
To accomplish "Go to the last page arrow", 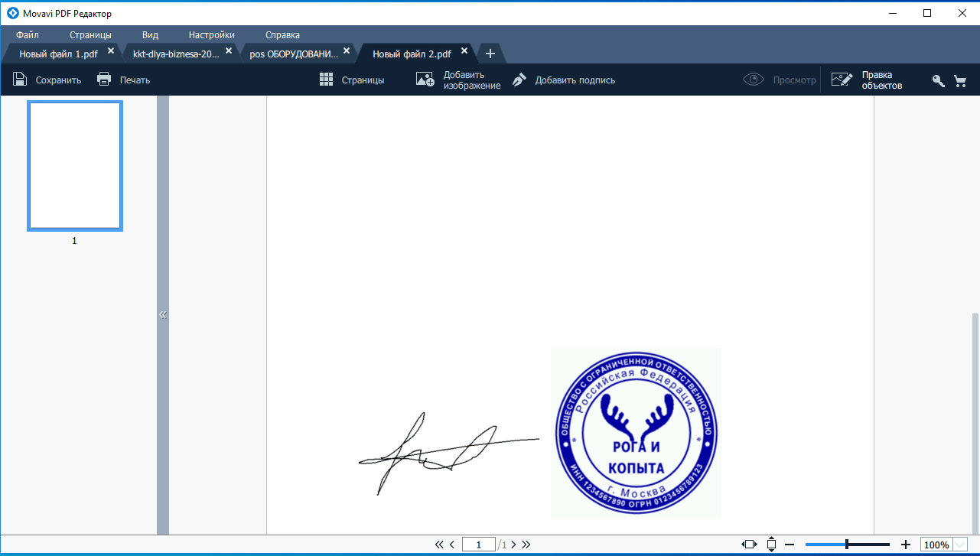I will 526,545.
